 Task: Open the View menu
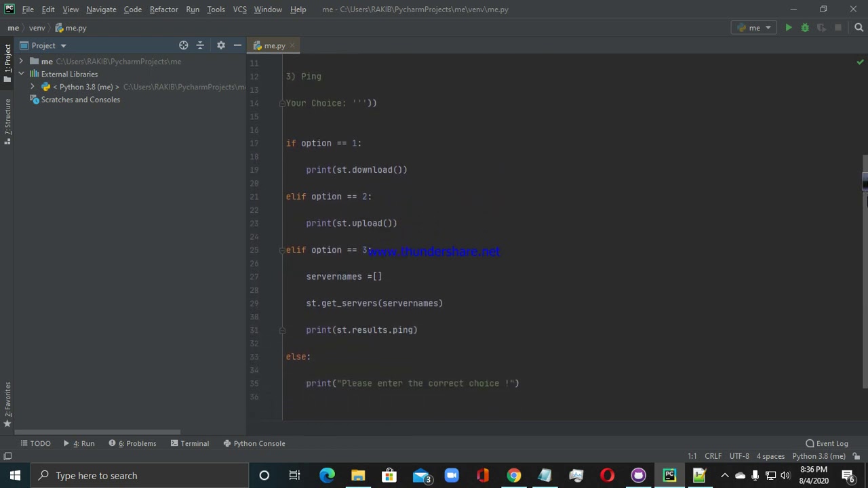[x=71, y=9]
